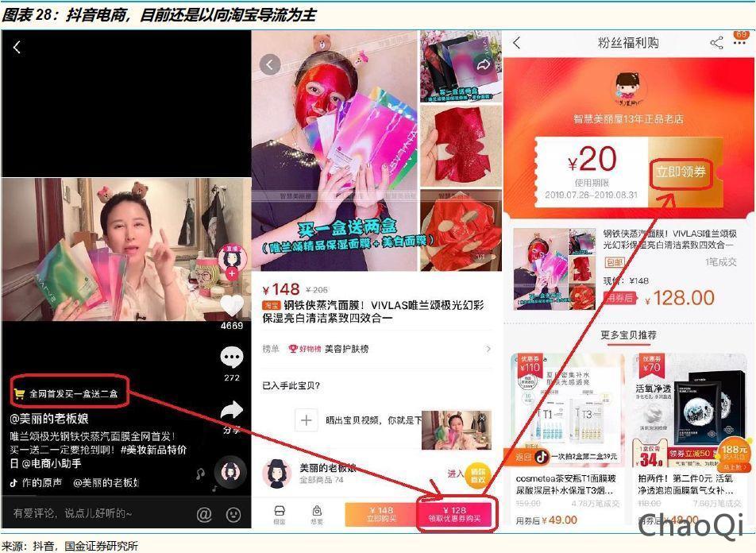The height and width of the screenshot is (553, 756).
Task: Tap the share arrow in Douyin video
Action: click(232, 410)
